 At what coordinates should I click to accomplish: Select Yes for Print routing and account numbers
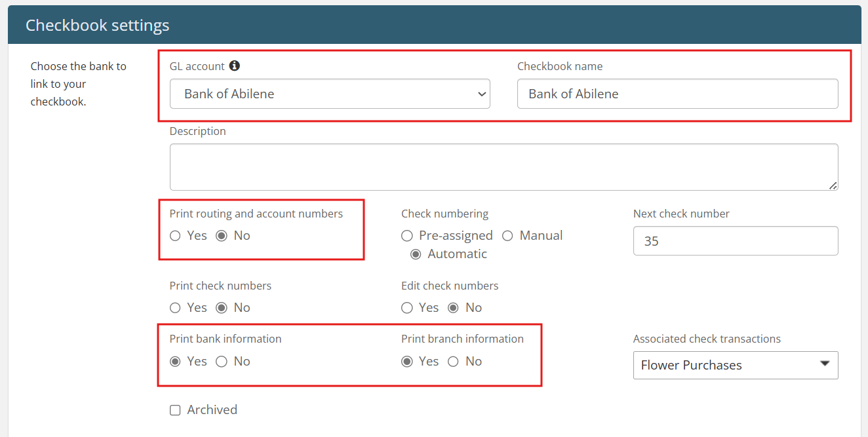click(175, 236)
